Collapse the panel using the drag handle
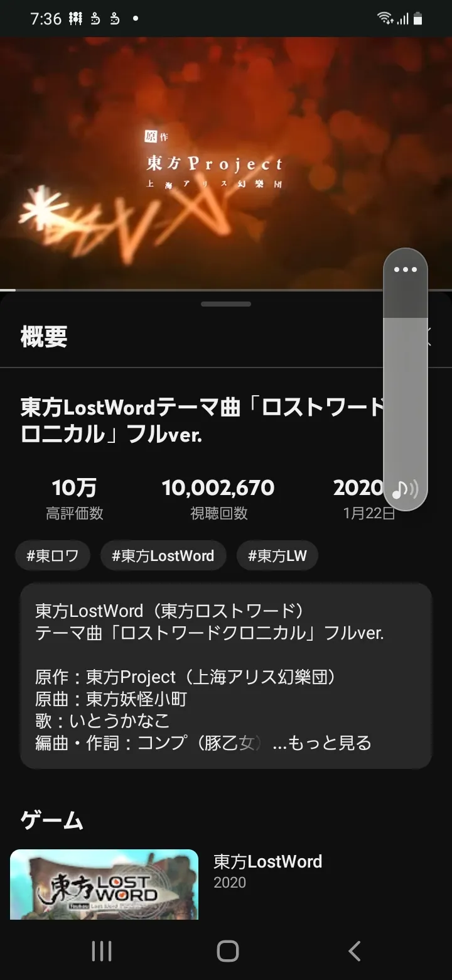This screenshot has width=452, height=980. [226, 304]
